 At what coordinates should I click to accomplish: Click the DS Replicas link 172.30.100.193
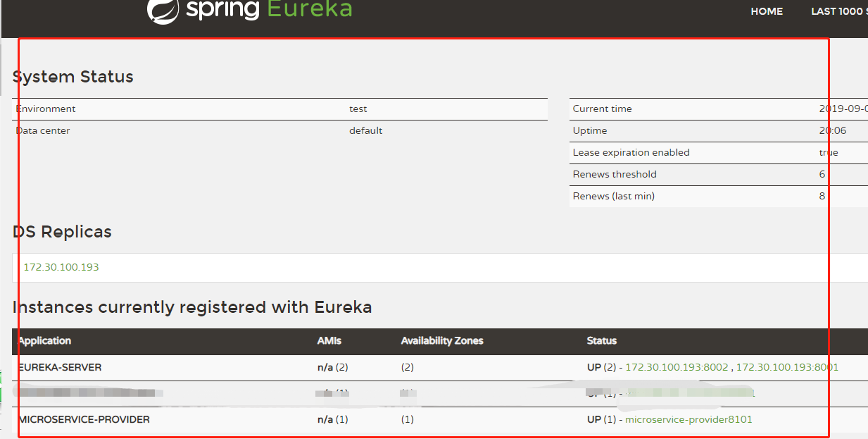[61, 267]
